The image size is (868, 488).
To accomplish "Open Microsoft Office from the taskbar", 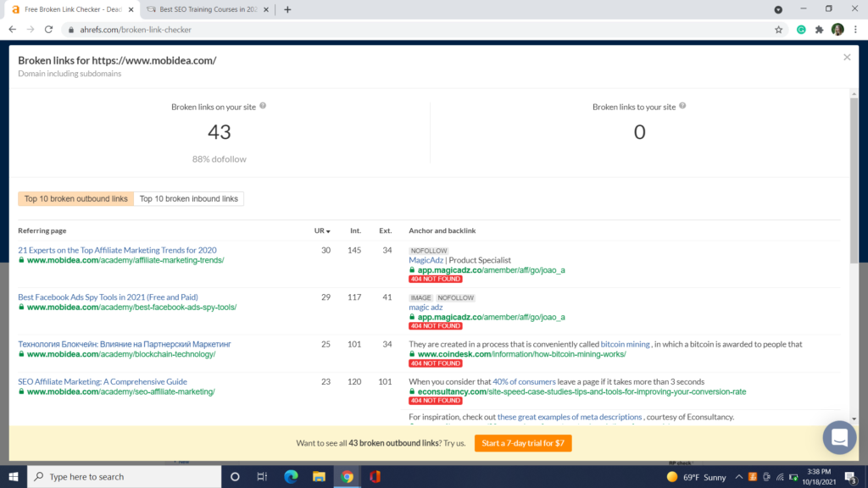I will point(375,476).
